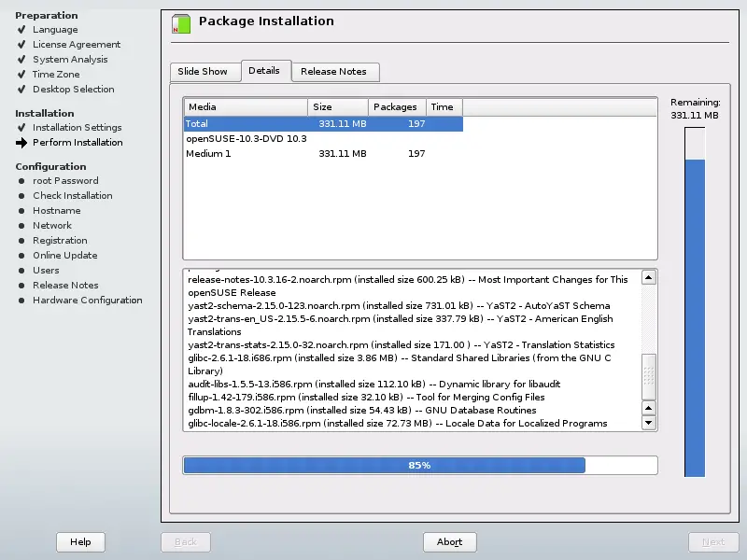This screenshot has height=560, width=747.
Task: Click the audit-libs-1.5.5-13.i586.rpm log line
Action: coord(374,385)
